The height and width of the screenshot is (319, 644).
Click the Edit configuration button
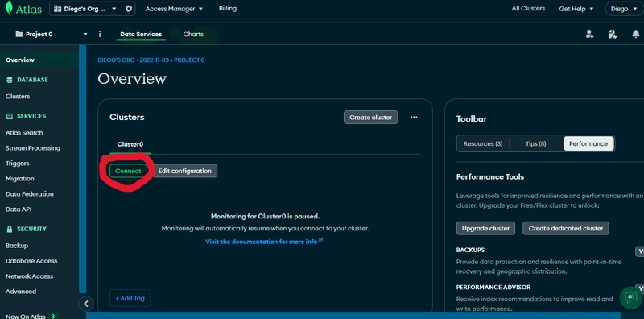(185, 171)
